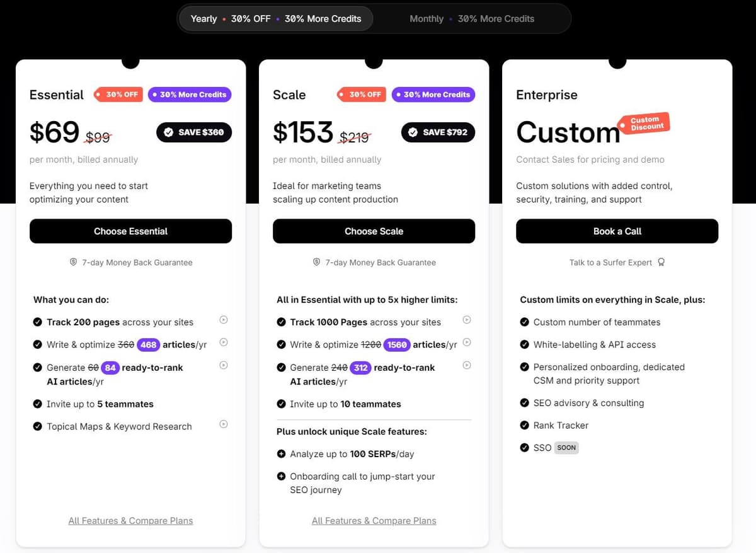The height and width of the screenshot is (553, 756).
Task: Click Talk to a Surfer Expert text
Action: click(x=610, y=262)
